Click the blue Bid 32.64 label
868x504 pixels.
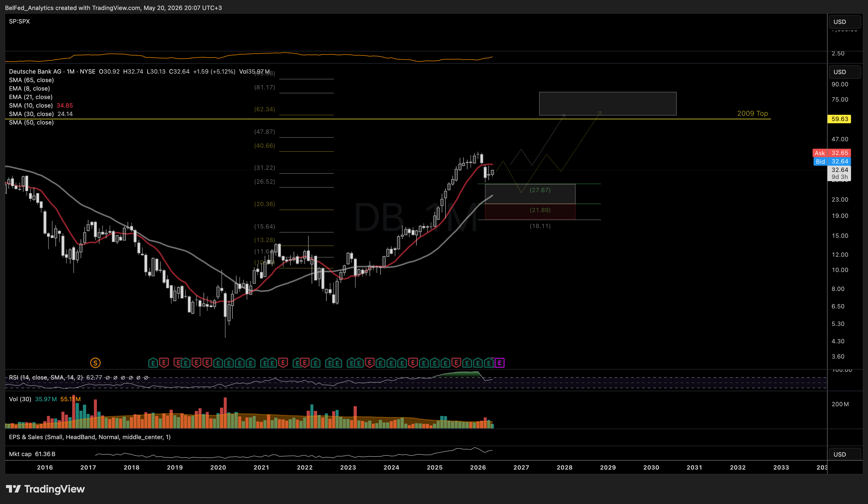coord(832,161)
